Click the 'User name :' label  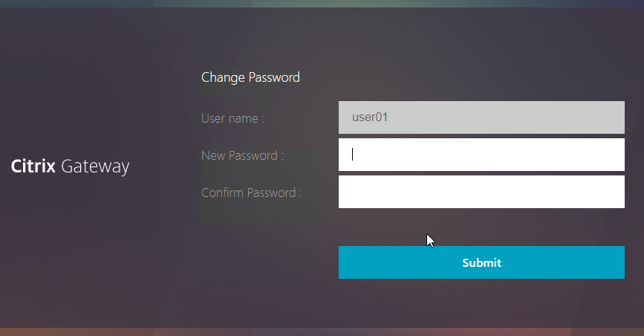coord(233,118)
